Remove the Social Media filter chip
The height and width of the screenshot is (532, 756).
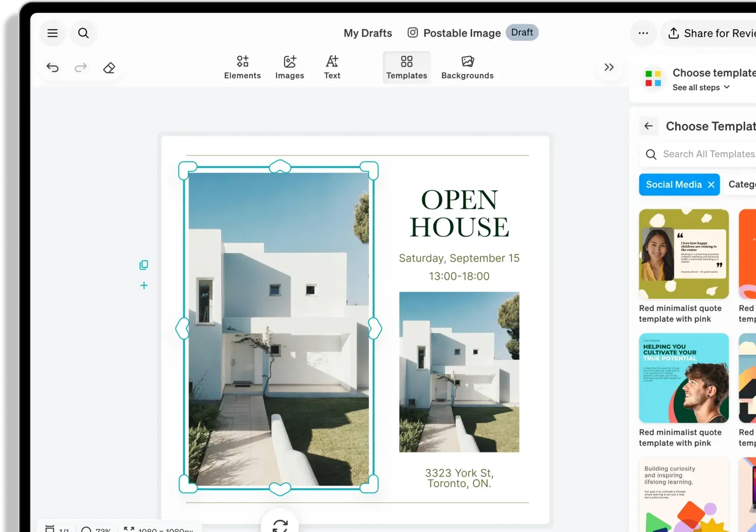coord(711,185)
